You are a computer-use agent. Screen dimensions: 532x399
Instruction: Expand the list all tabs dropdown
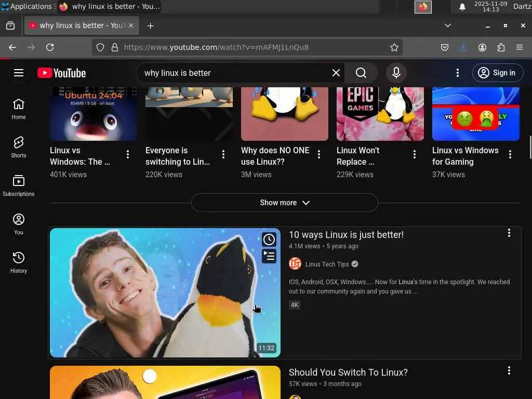coord(448,25)
